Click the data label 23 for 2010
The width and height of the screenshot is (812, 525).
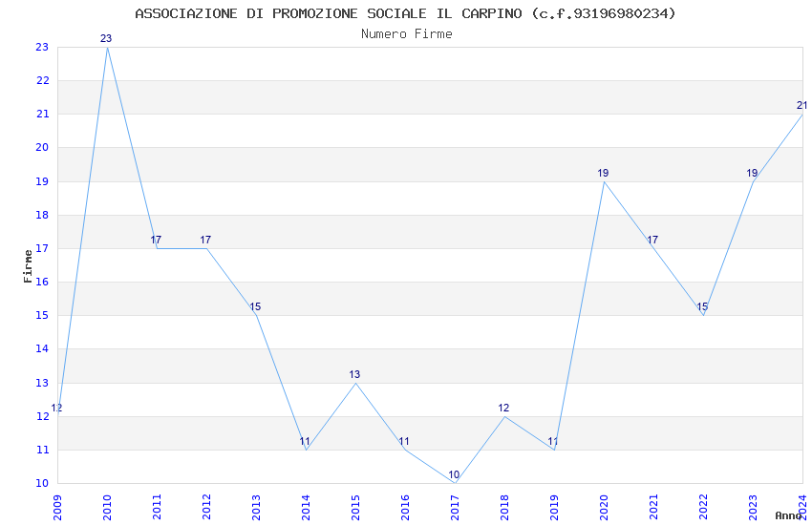point(106,39)
